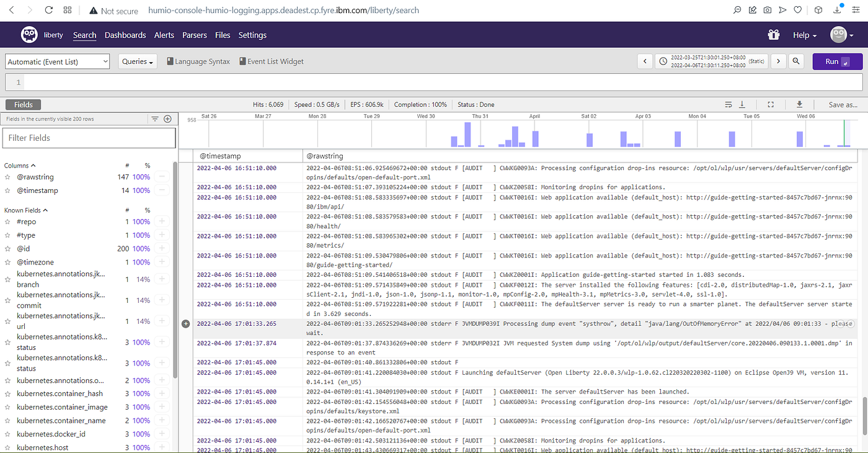Click the Humio owl logo
The width and height of the screenshot is (868, 453).
click(29, 35)
